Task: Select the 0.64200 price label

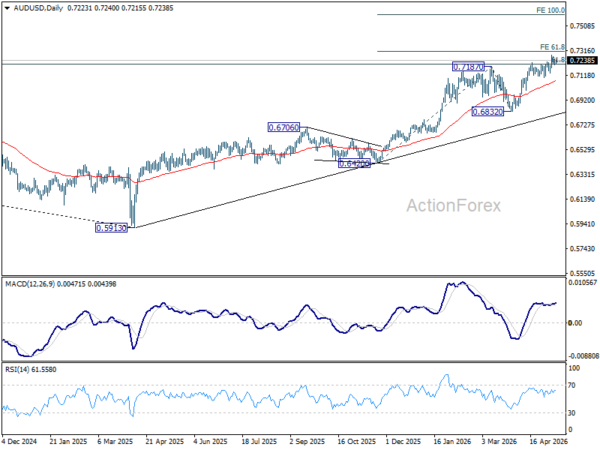Action: click(354, 164)
